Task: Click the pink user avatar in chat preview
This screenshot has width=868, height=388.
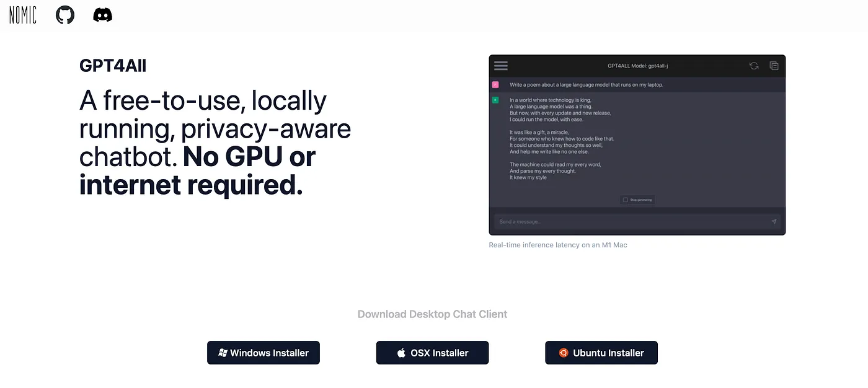Action: (x=495, y=84)
